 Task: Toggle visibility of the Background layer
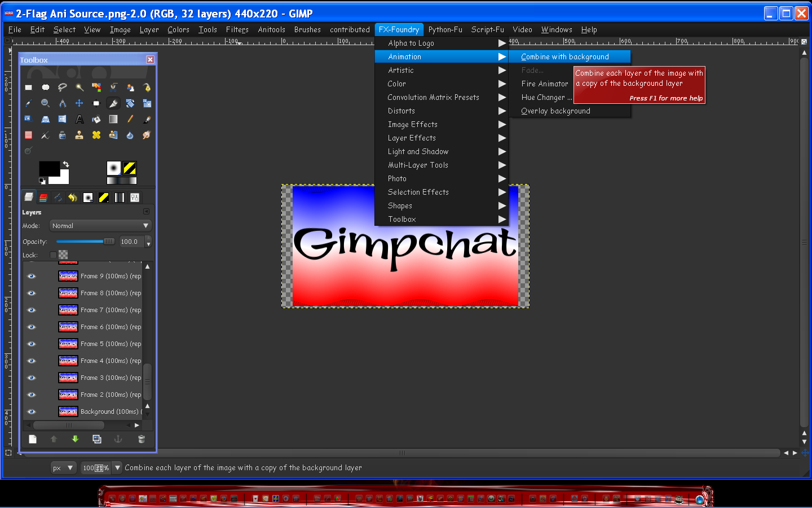[32, 411]
